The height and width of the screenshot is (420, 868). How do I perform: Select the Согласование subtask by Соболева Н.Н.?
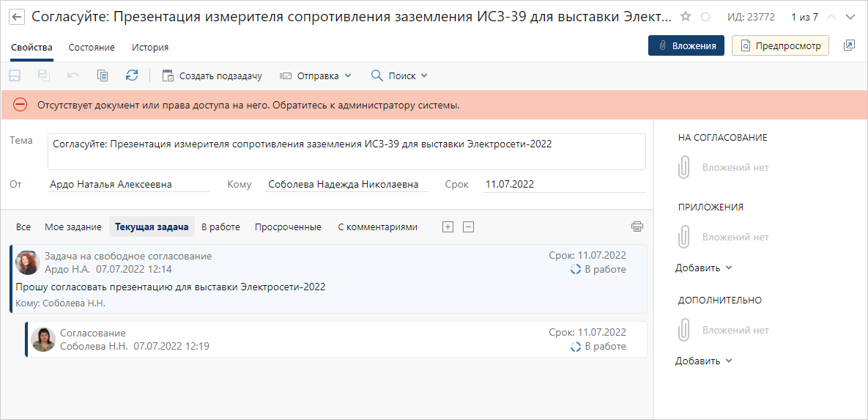pos(337,339)
